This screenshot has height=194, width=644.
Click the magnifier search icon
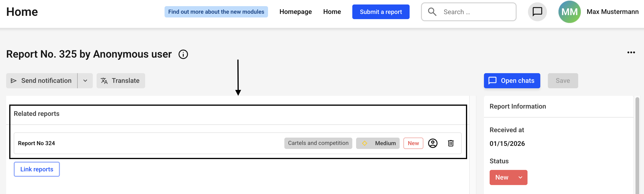coord(432,12)
